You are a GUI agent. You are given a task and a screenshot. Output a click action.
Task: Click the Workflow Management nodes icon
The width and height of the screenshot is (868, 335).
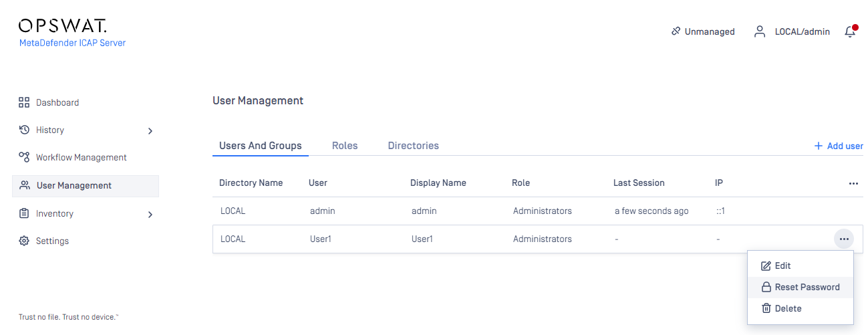(x=24, y=157)
